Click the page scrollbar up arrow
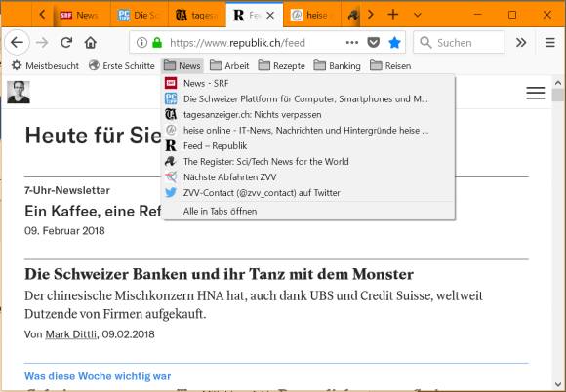The image size is (566, 392). [558, 83]
